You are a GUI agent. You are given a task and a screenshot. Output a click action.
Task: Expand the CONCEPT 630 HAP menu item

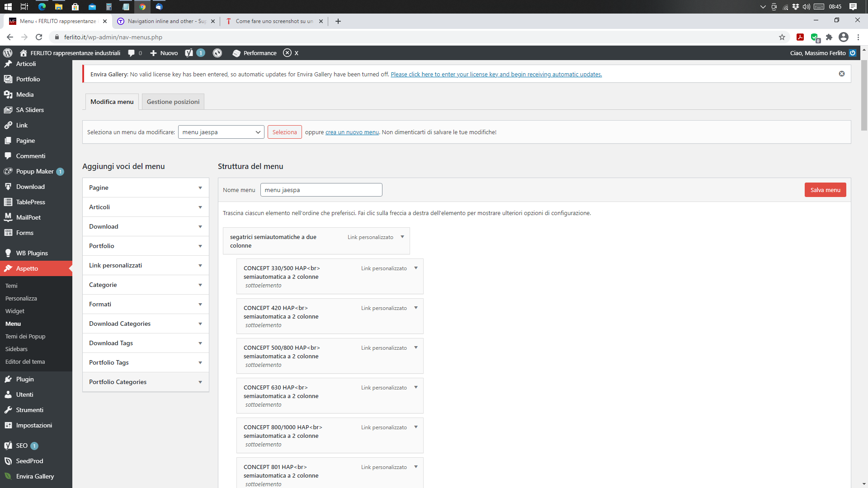(416, 387)
